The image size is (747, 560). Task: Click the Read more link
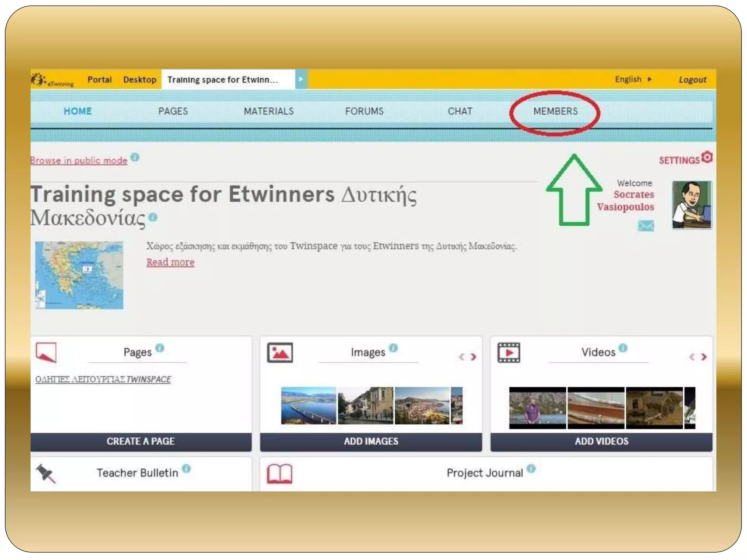pos(170,262)
